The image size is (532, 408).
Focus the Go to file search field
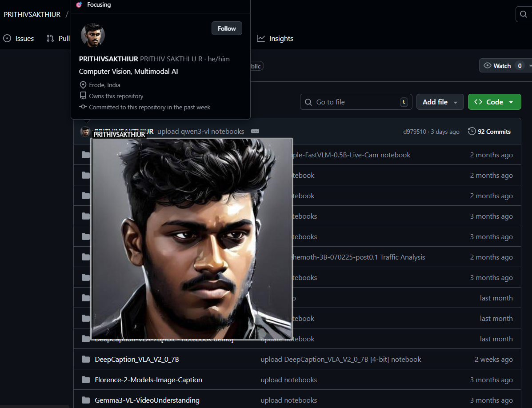356,102
